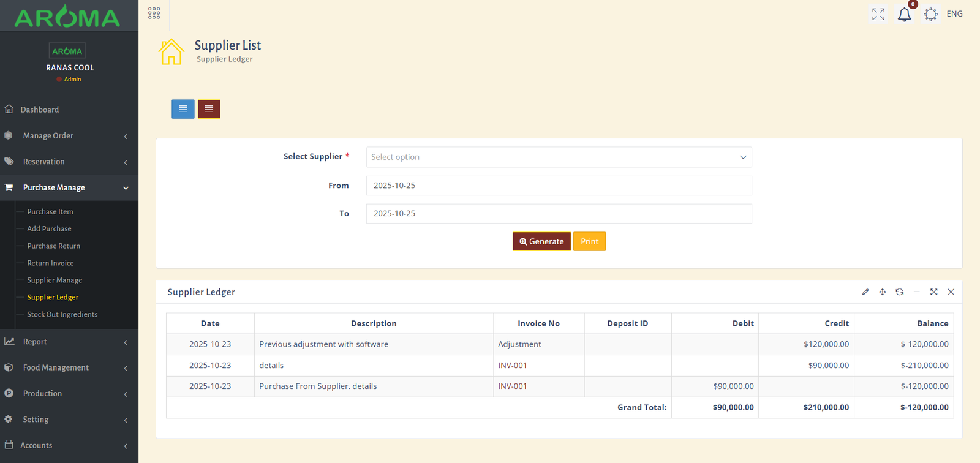Viewport: 980px width, 463px height.
Task: Click the move icon in Supplier Ledger panel
Action: (882, 292)
